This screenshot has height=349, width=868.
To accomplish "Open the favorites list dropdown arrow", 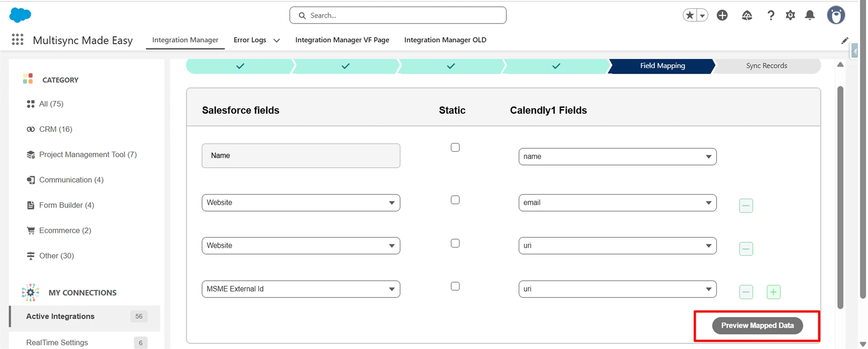I will [x=702, y=15].
